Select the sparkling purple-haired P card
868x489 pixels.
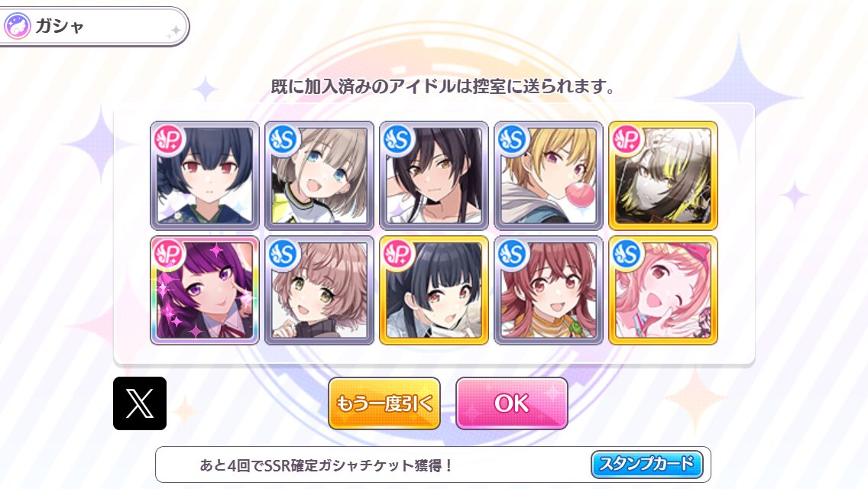point(205,290)
